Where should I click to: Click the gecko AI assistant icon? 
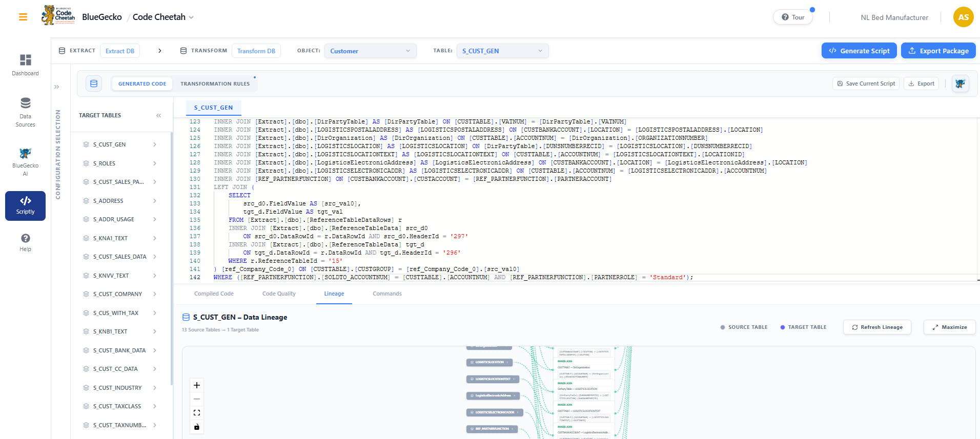960,83
